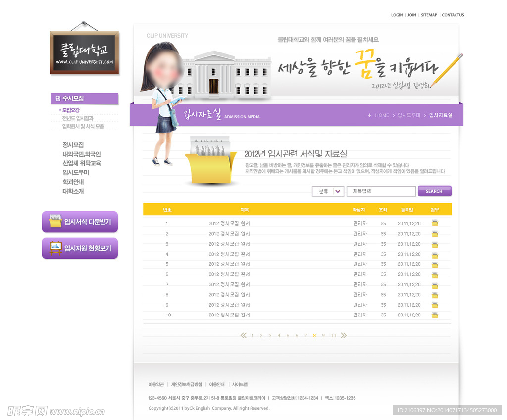The width and height of the screenshot is (507, 420).
Task: Go to highlighted page 8 in pagination
Action: (314, 336)
